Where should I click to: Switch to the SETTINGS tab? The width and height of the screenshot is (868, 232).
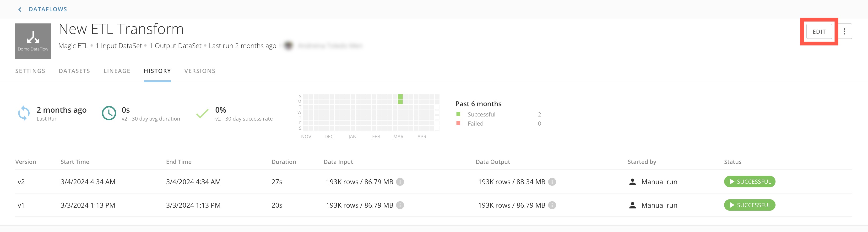pos(30,71)
